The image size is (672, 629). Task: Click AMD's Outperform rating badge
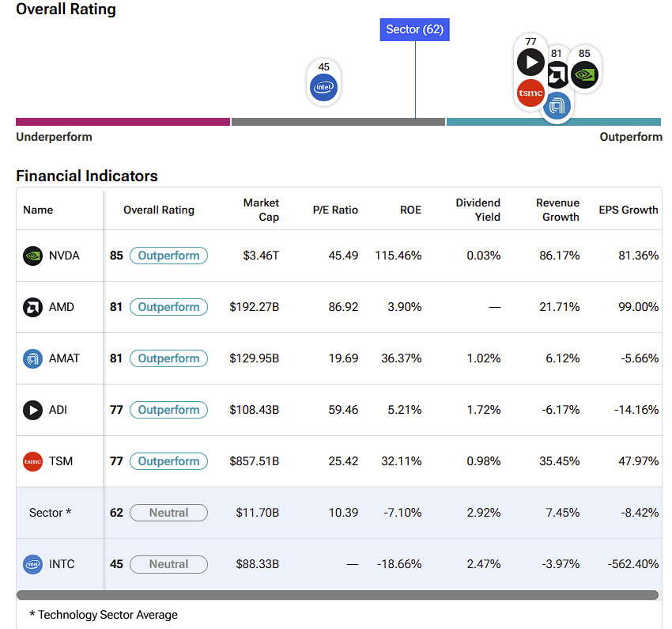pyautogui.click(x=169, y=307)
